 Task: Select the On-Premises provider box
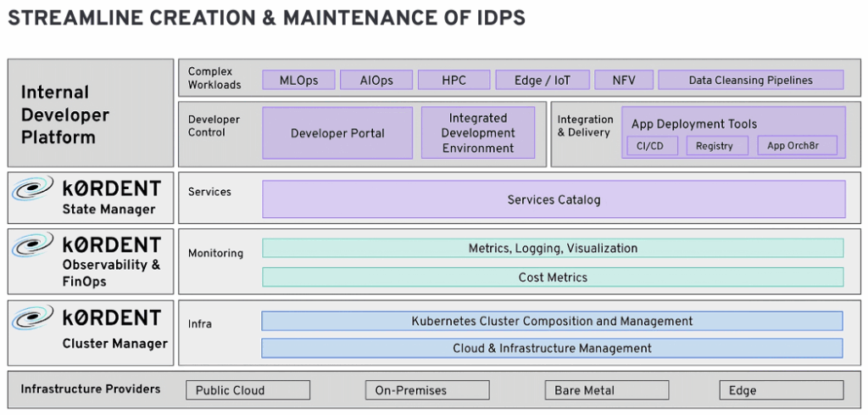pos(427,390)
